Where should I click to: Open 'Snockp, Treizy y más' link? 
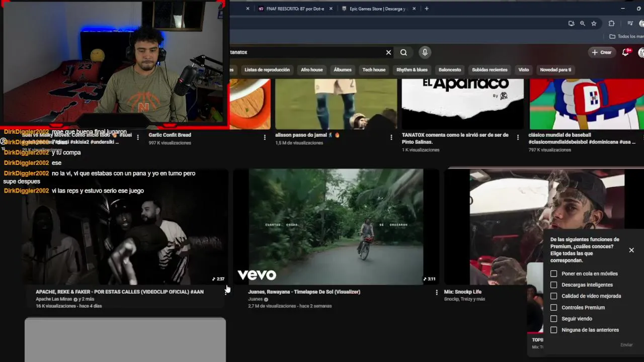464,299
